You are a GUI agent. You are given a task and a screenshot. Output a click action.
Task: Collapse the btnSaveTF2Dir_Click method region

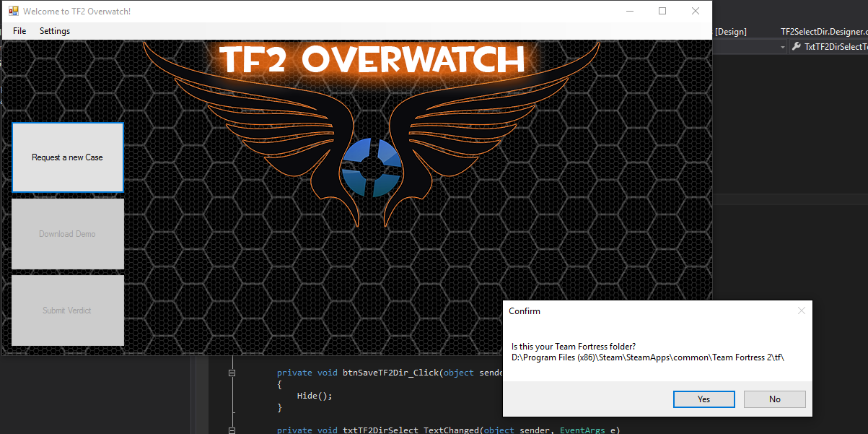click(232, 371)
